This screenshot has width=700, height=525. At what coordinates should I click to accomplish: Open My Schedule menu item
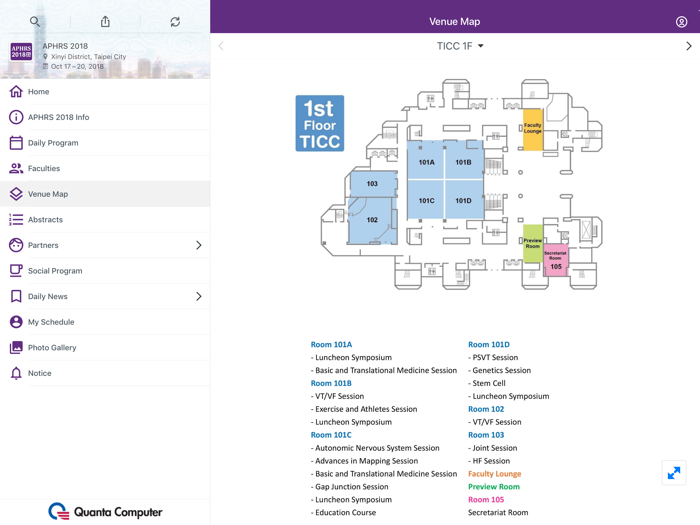tap(51, 322)
